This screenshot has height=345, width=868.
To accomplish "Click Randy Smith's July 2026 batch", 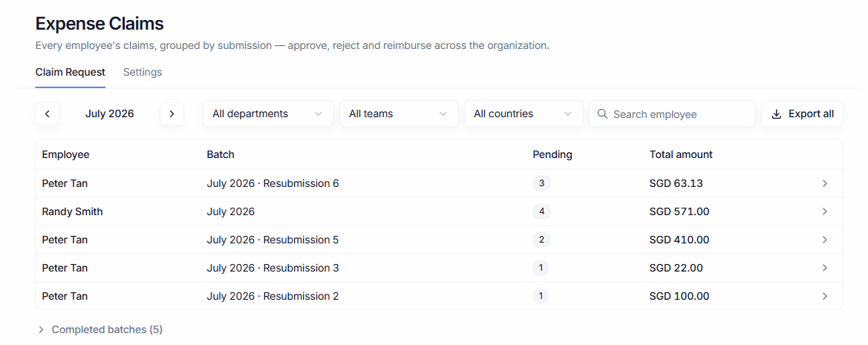I will coord(231,211).
